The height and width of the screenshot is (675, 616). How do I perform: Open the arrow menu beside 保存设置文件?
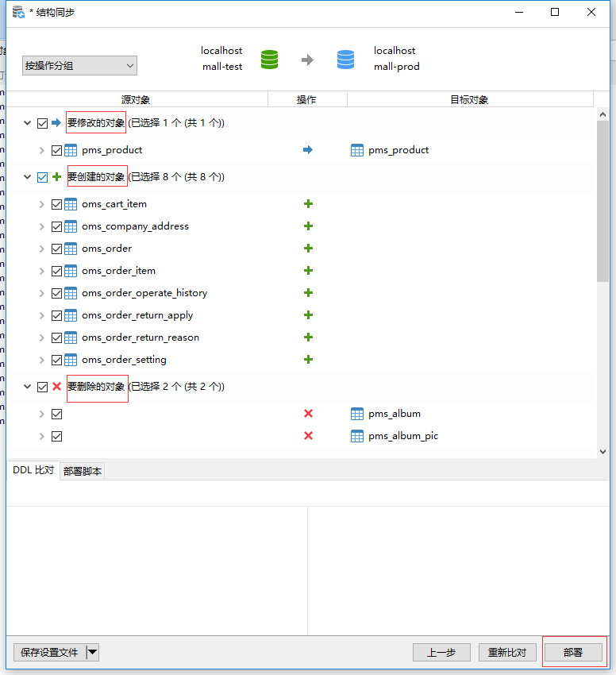(92, 652)
